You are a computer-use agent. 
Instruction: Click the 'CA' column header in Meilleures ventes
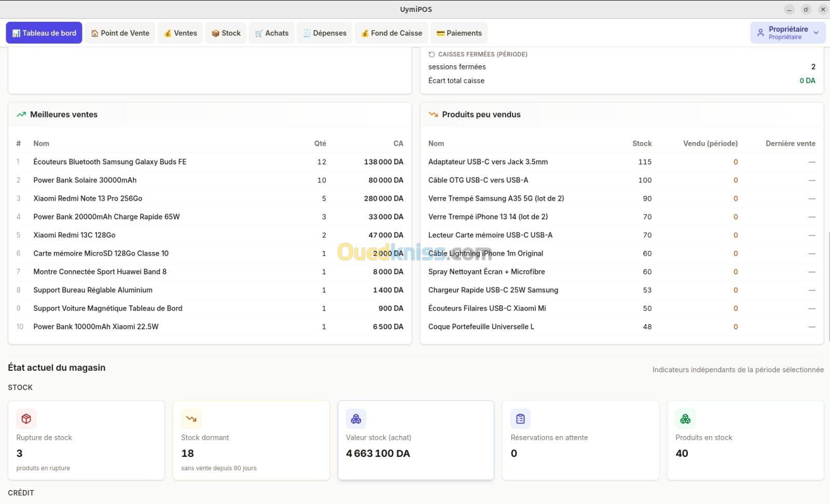point(398,144)
